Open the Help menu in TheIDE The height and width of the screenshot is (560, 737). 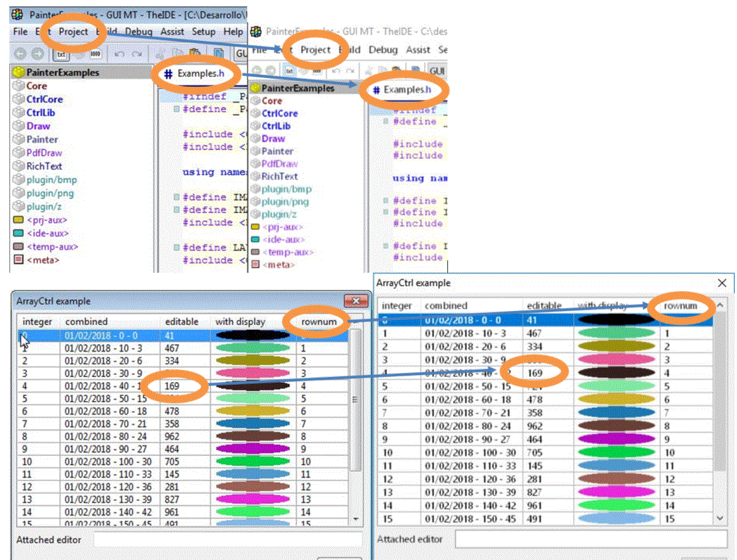[233, 32]
